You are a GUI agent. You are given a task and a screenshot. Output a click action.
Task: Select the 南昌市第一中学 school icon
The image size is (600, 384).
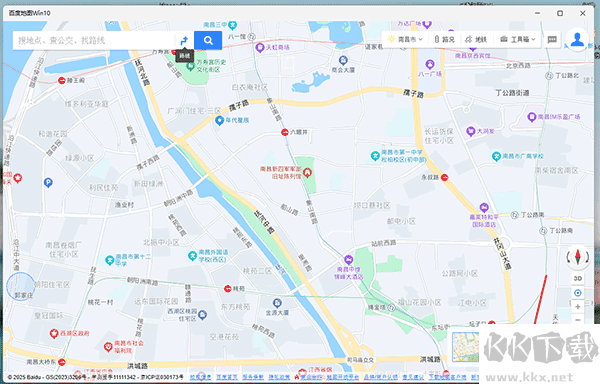[x=375, y=156]
